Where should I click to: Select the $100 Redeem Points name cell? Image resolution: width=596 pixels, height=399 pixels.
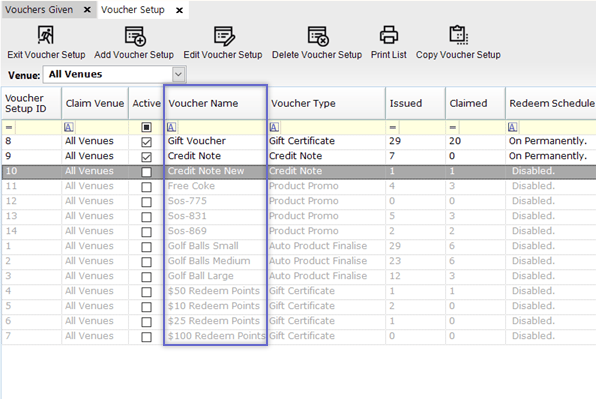click(216, 336)
